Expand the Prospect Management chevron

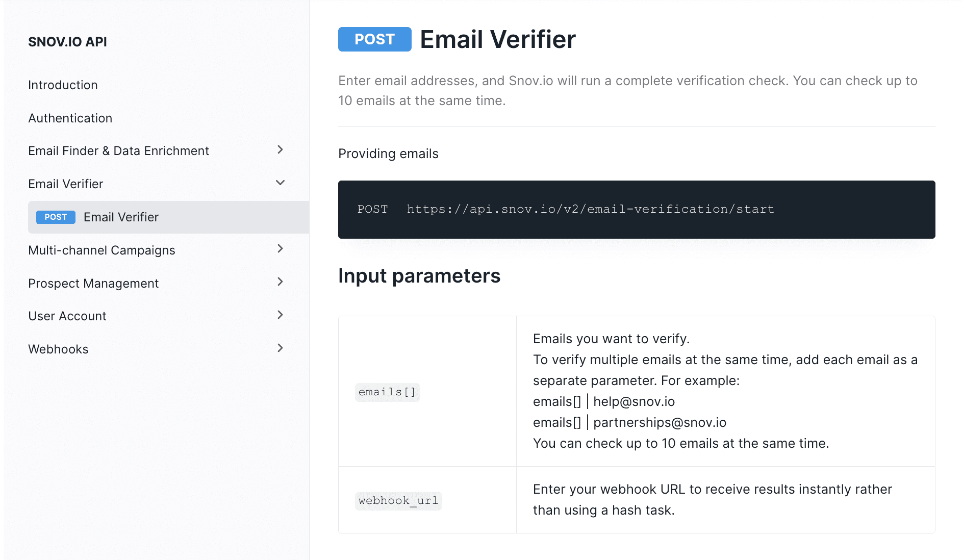[280, 282]
